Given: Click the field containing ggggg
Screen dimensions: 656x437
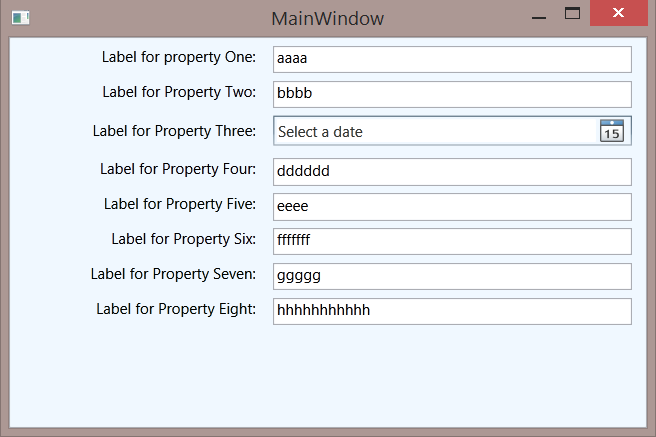Looking at the screenshot, I should pos(452,276).
